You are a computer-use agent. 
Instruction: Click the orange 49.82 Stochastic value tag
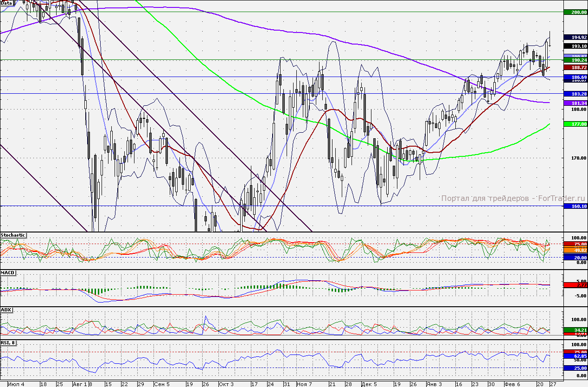tap(575, 250)
